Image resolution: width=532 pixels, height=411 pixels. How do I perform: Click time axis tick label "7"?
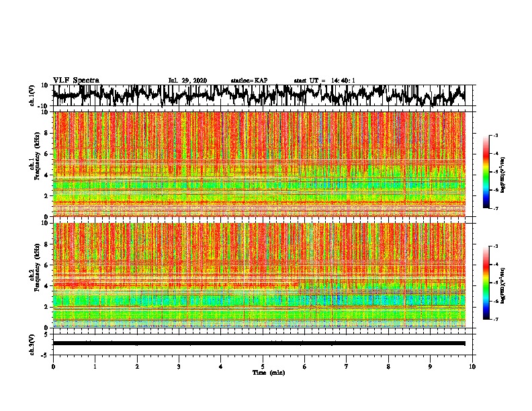[347, 367]
